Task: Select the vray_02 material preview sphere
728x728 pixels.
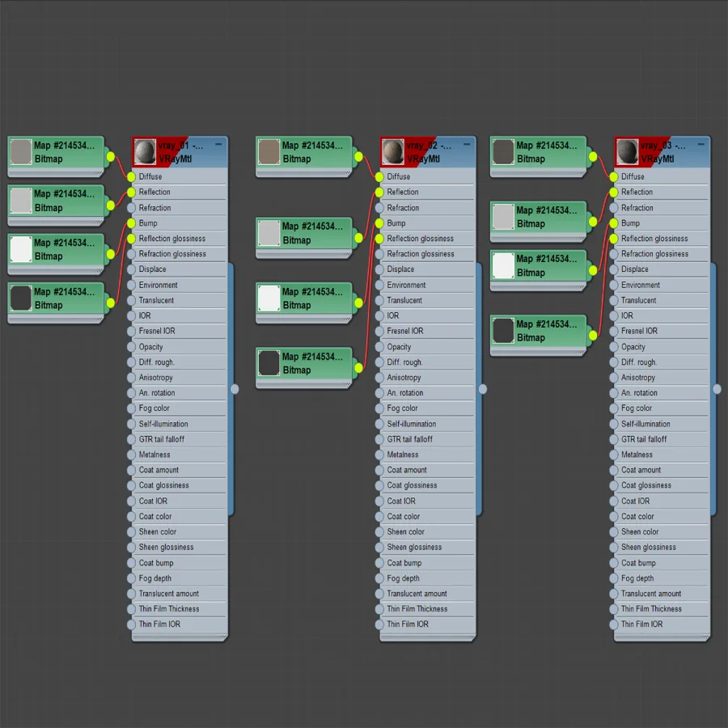Action: (393, 152)
